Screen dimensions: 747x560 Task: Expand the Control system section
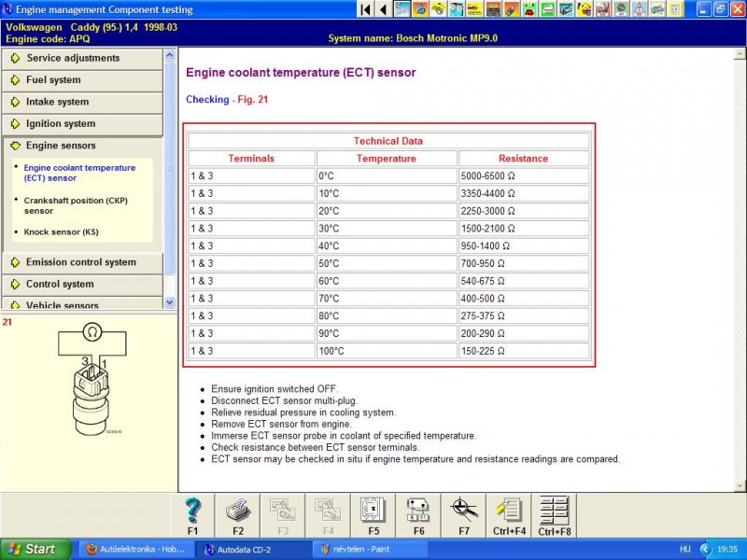click(82, 285)
